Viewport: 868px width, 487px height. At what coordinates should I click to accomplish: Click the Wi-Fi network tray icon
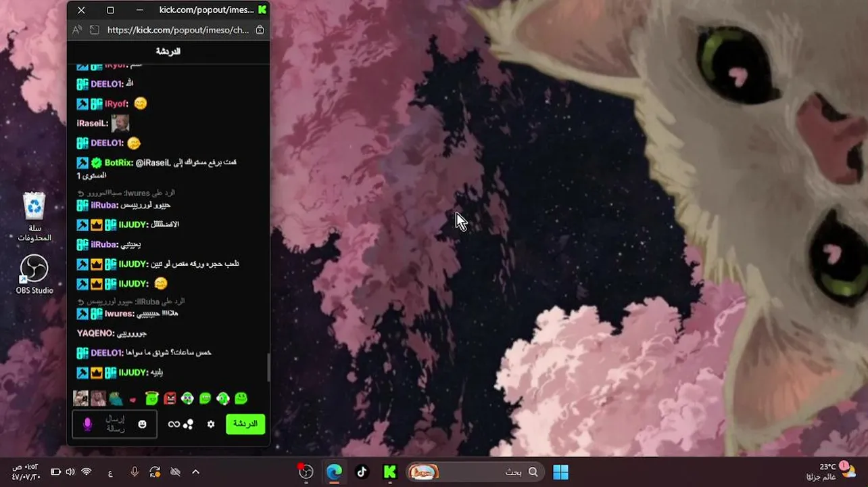(87, 472)
